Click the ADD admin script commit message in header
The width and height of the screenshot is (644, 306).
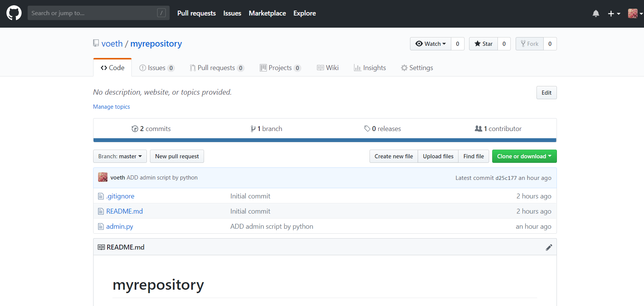[x=162, y=178]
